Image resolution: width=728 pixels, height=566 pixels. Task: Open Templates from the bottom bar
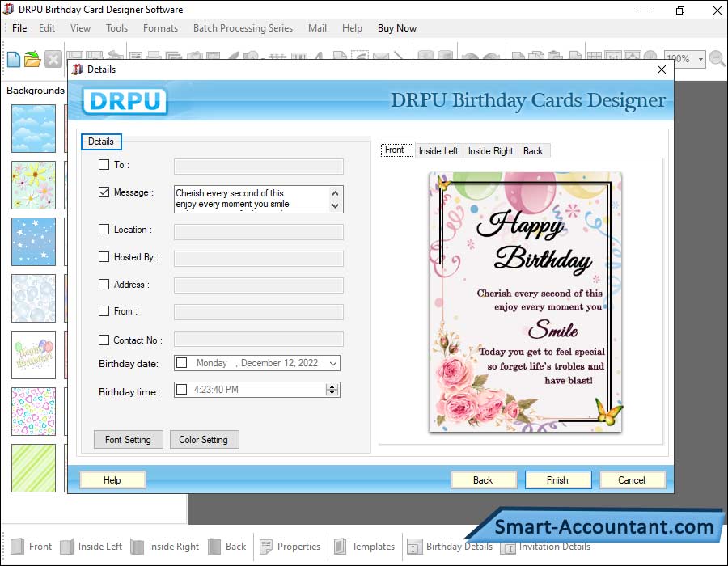[x=365, y=547]
